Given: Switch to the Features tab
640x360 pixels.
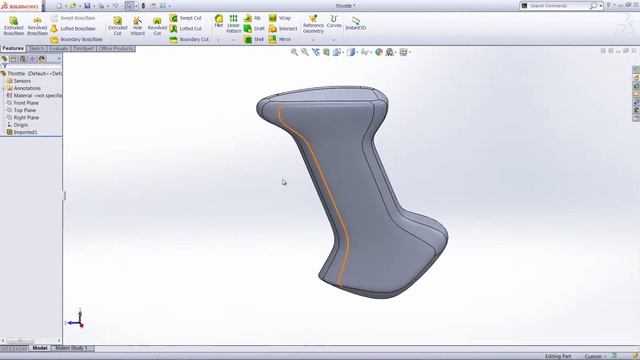Looking at the screenshot, I should click(x=13, y=49).
